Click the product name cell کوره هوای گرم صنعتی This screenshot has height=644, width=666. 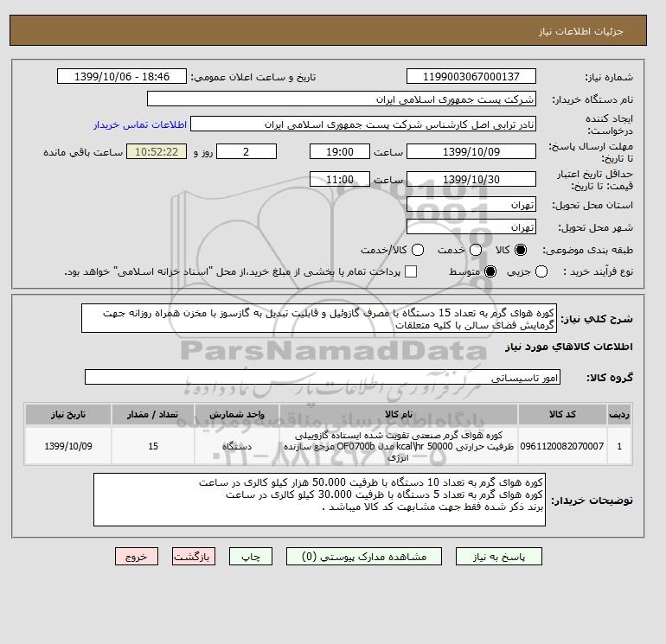pyautogui.click(x=399, y=446)
